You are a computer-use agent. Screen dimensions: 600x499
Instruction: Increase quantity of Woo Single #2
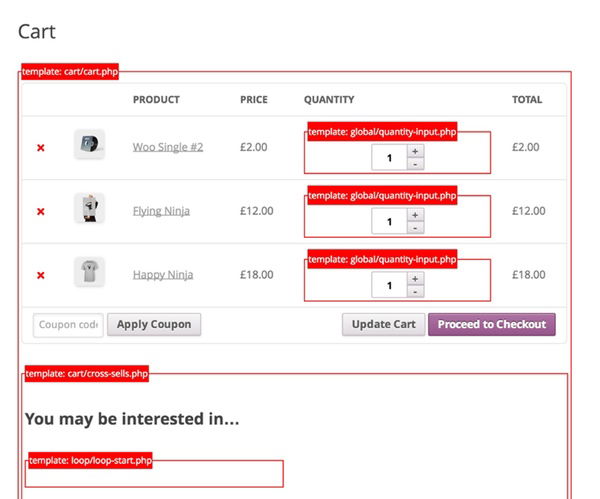point(416,151)
